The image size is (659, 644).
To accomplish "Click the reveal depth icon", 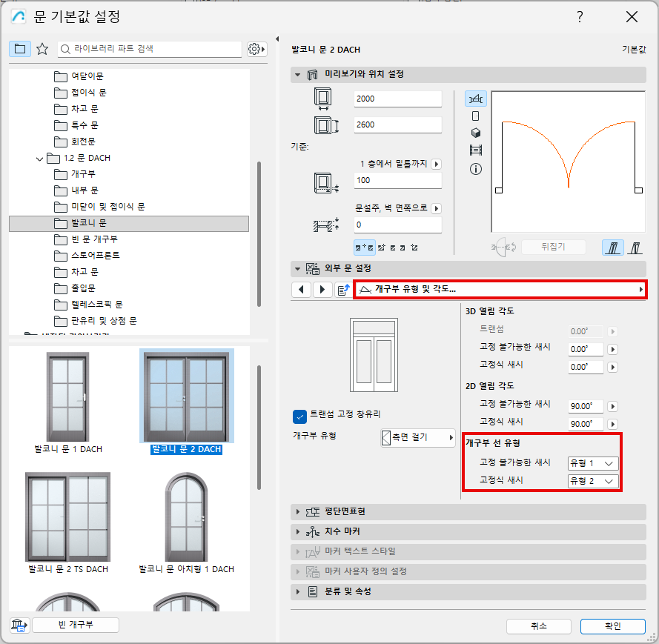I will click(x=327, y=225).
